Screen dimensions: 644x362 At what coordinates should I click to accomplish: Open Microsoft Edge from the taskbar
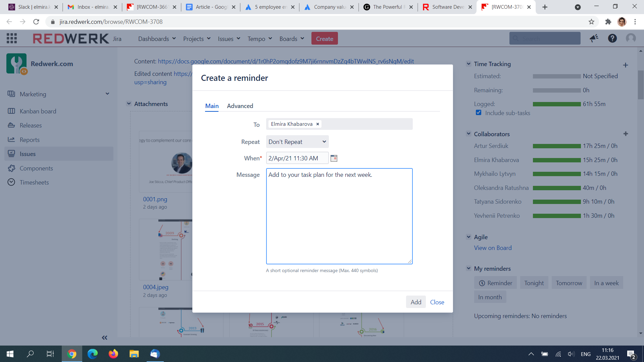point(92,354)
